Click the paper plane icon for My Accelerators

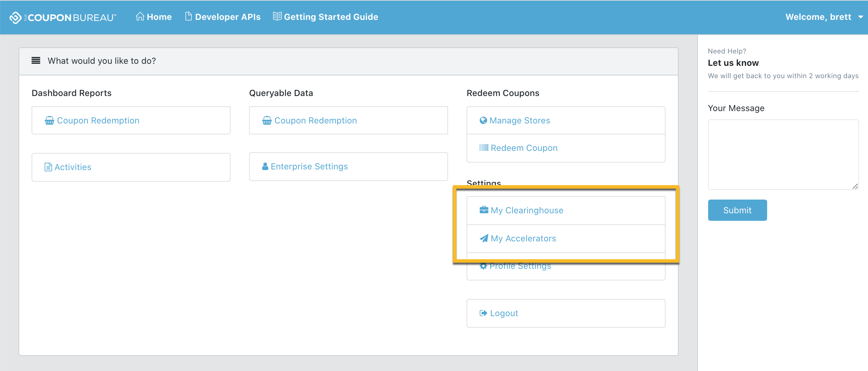point(484,238)
